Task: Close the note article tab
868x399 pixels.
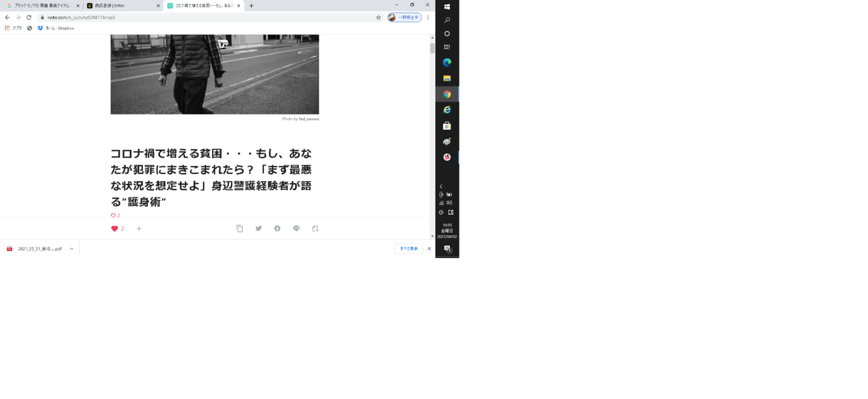Action: coord(239,6)
